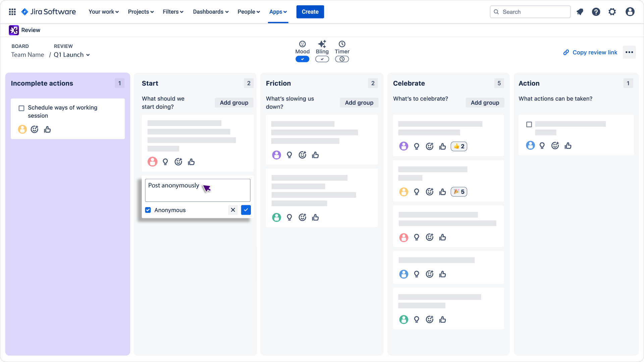
Task: Click the party popper 5 reaction badge
Action: coord(459,192)
